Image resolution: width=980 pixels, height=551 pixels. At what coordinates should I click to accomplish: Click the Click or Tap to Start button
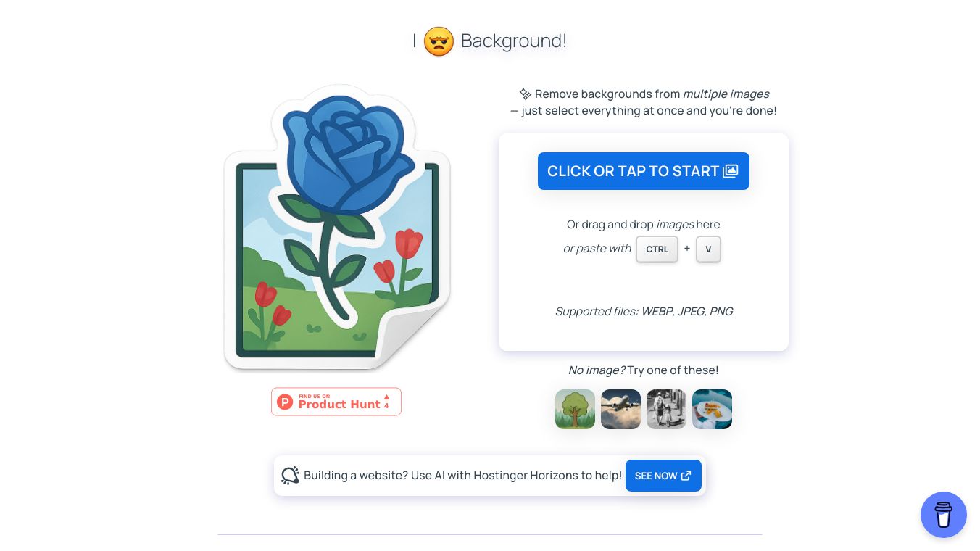point(644,171)
